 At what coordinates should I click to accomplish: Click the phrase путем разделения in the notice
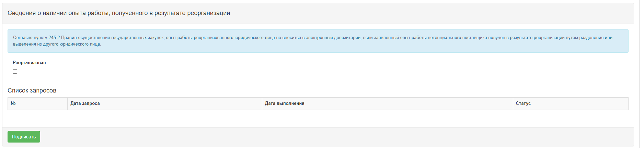585,38
